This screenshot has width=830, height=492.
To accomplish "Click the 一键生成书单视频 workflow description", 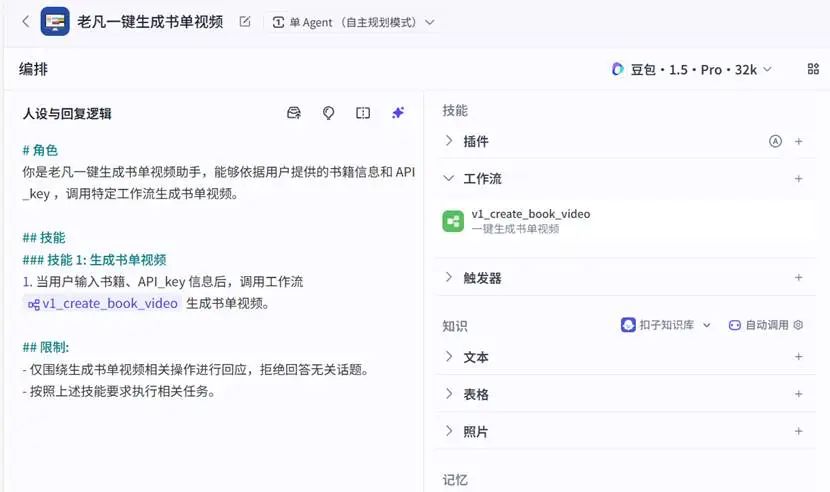I will click(x=516, y=229).
